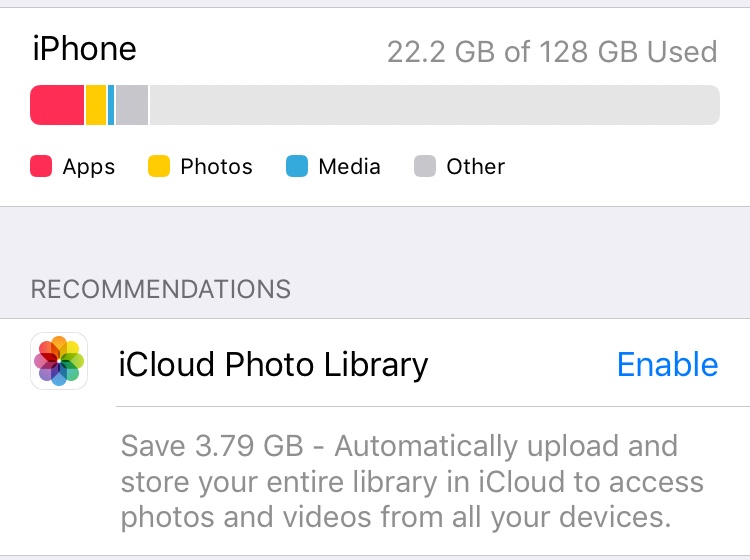Select the red Apps segment in storage bar
Screen dimensions: 750x560
[x=57, y=105]
